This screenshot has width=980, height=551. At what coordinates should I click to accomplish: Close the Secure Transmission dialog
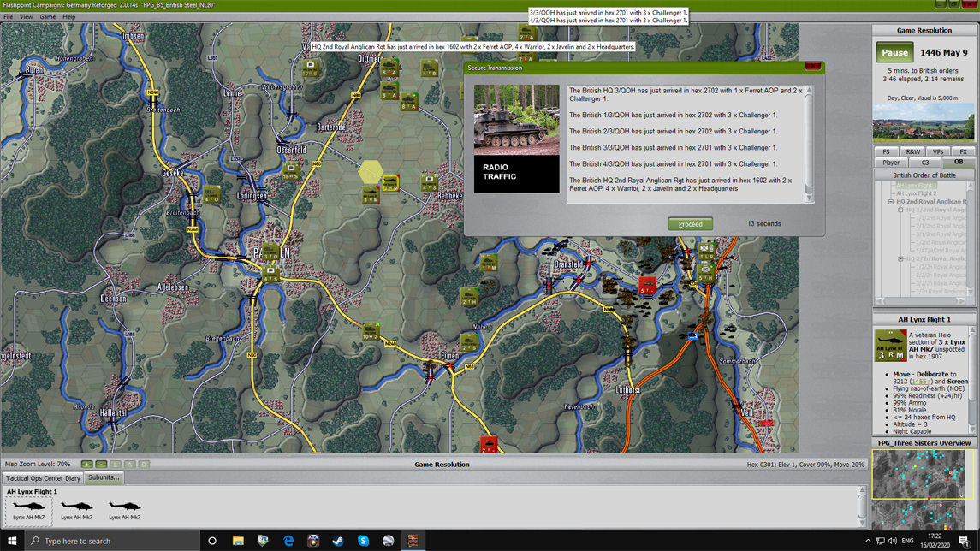point(812,66)
